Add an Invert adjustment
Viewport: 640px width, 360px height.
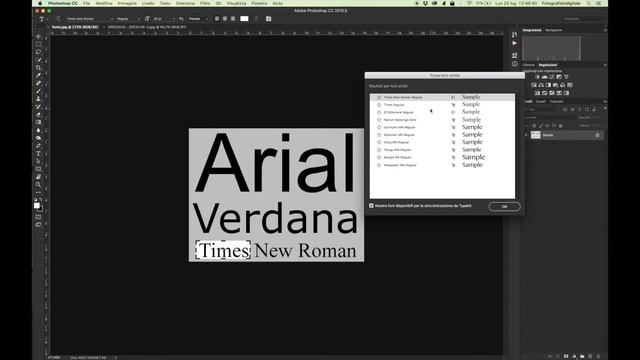(538, 93)
